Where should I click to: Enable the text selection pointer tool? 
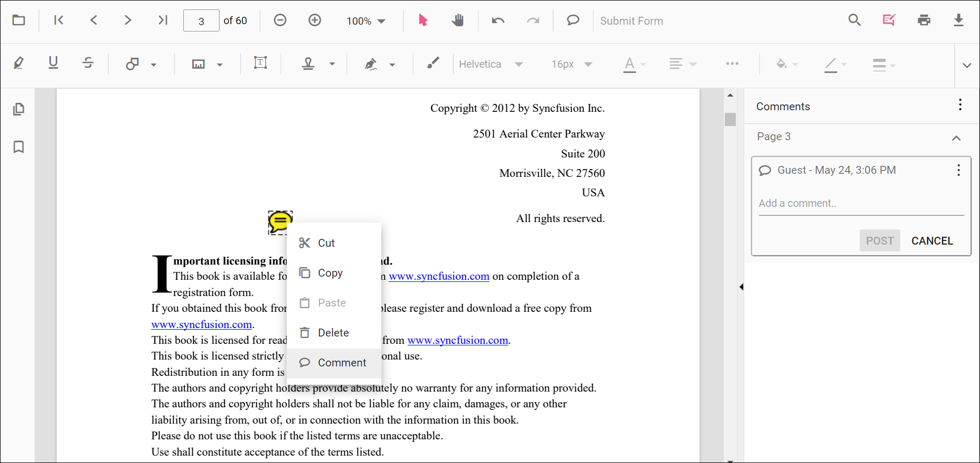point(423,20)
